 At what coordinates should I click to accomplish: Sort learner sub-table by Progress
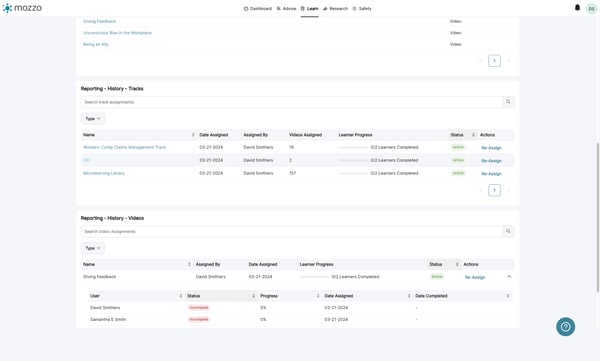318,296
